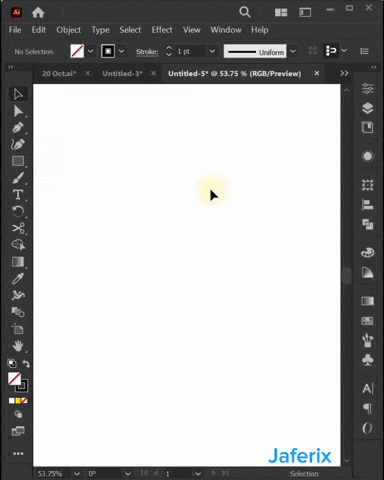Open the Libraries panel icon
This screenshot has height=480, width=384.
368,127
